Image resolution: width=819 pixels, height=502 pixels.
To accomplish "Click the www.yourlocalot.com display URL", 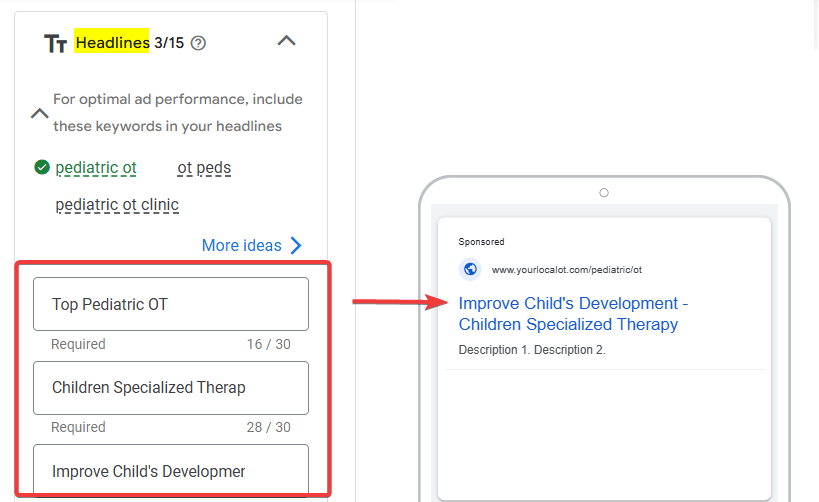I will pos(566,270).
